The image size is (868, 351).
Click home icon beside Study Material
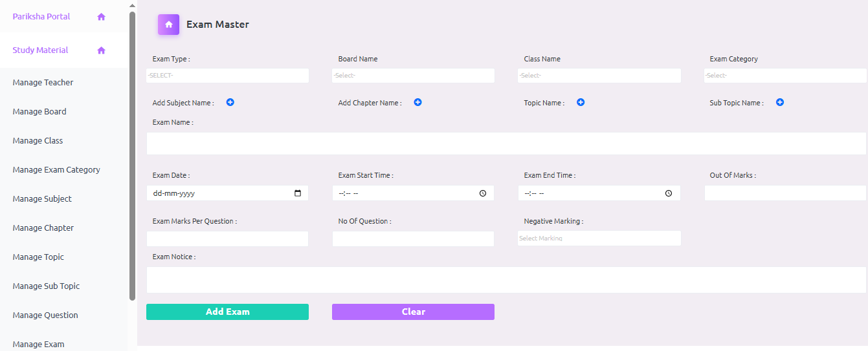pyautogui.click(x=101, y=50)
